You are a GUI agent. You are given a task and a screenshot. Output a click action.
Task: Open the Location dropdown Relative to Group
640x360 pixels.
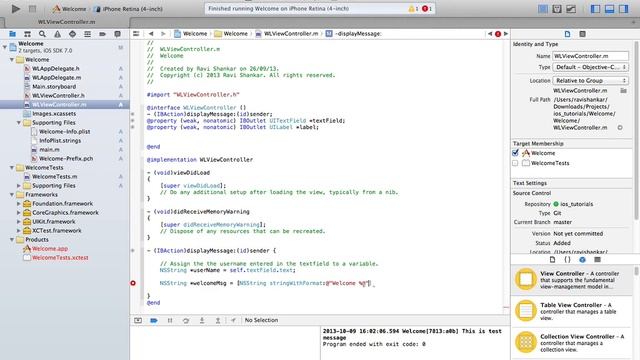click(x=590, y=80)
